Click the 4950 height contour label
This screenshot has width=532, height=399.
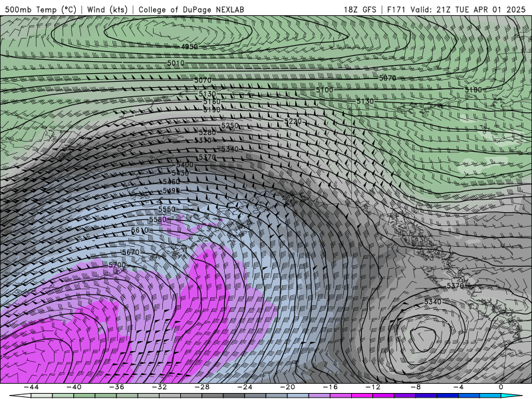tap(190, 47)
